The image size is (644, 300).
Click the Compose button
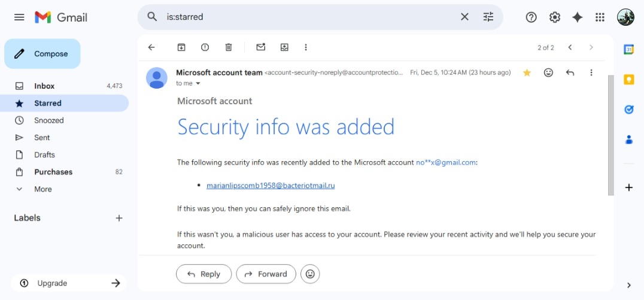coord(42,54)
